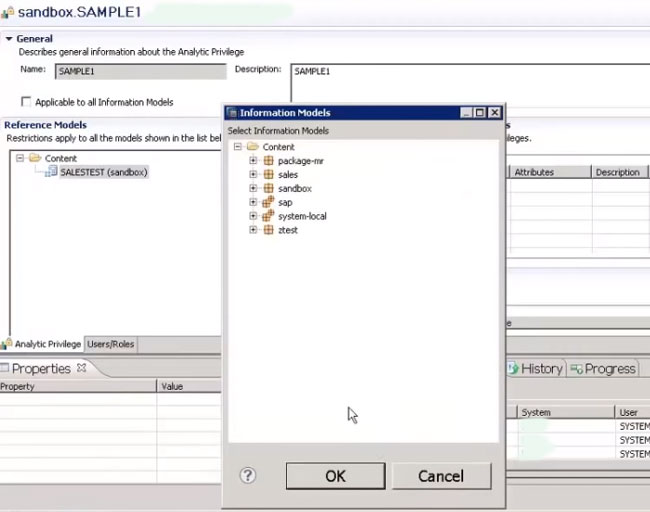Select Content label in dialog tree
The height and width of the screenshot is (512, 650).
coord(279,147)
